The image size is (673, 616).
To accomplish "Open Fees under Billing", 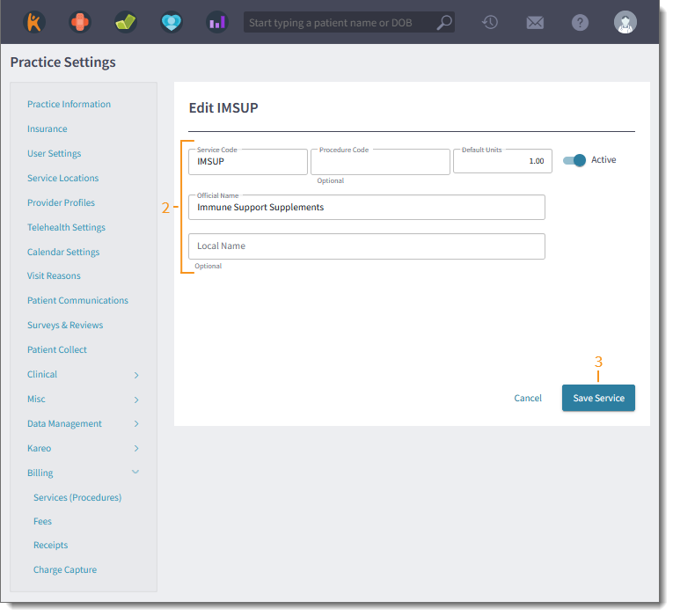I will coord(42,521).
